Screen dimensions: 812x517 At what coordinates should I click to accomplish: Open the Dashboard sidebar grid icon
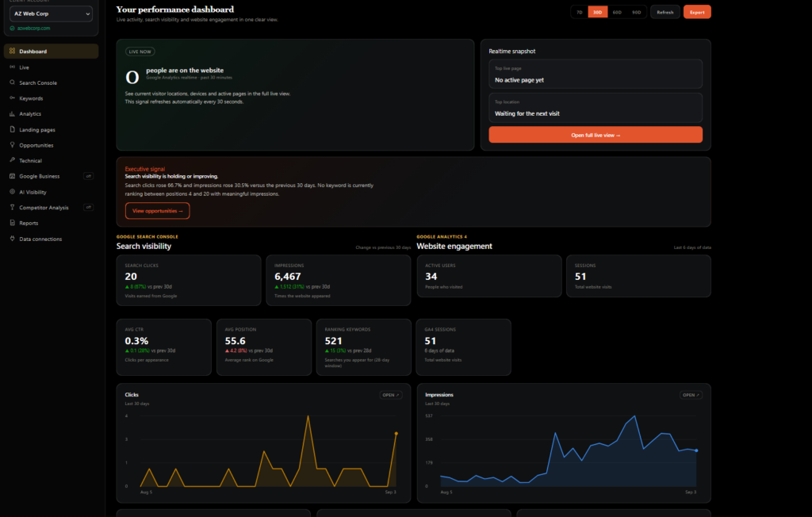(13, 51)
